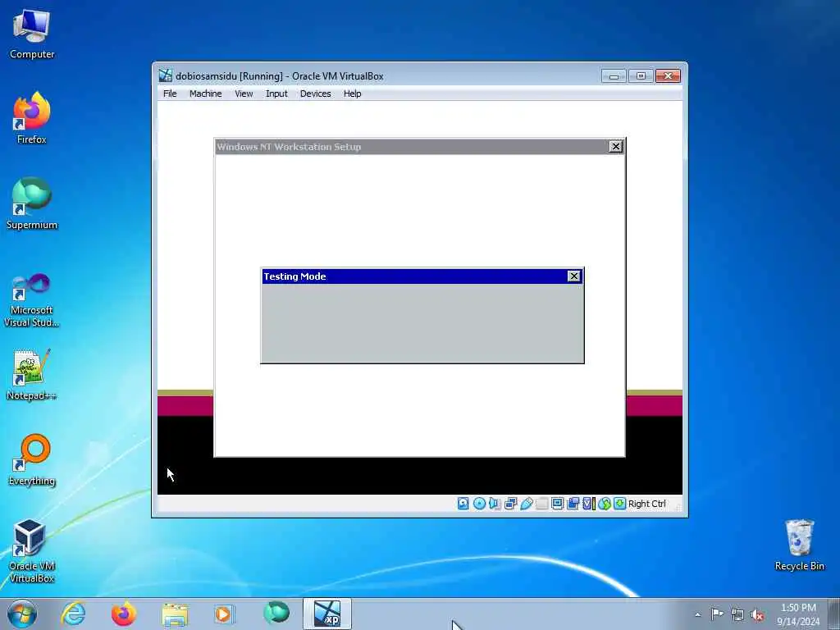This screenshot has width=840, height=630.
Task: Select the Computer desktop icon
Action: 32,34
